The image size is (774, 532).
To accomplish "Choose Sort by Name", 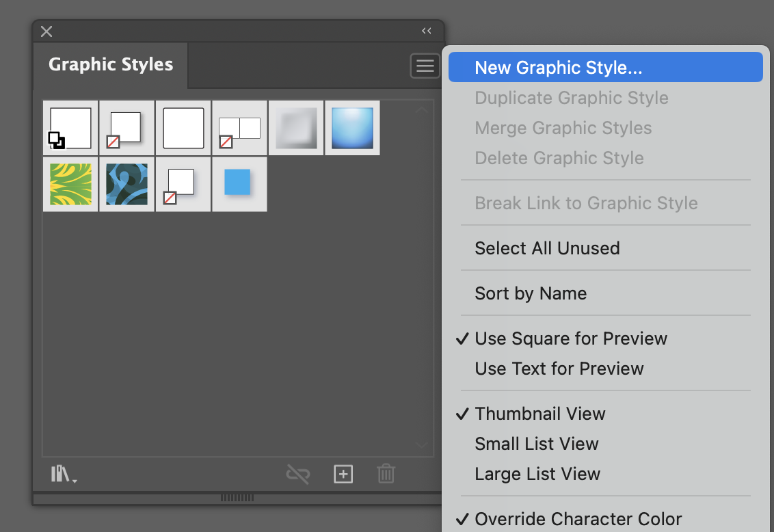I will [531, 293].
